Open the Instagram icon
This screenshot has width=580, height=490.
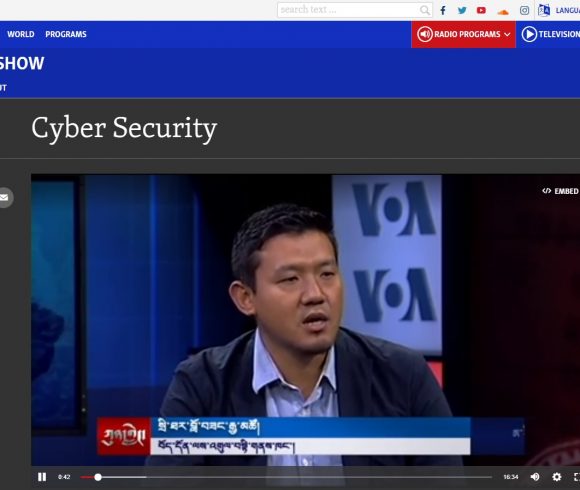524,10
